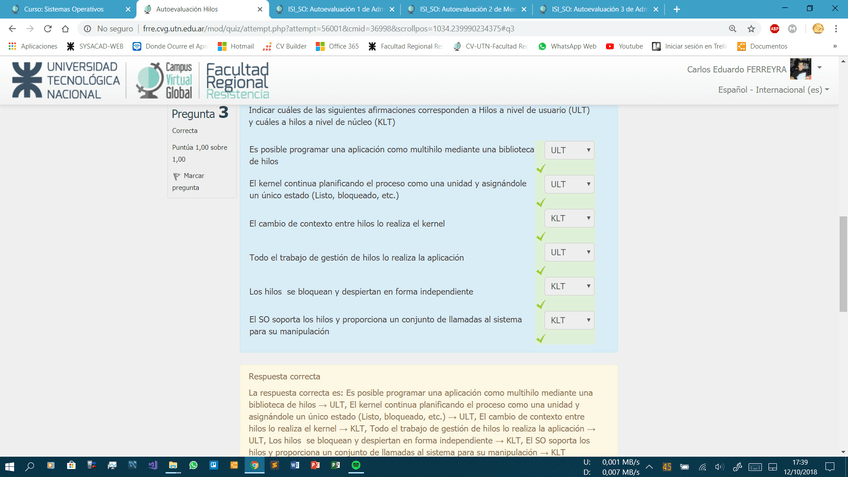This screenshot has height=477, width=848.
Task: Open Trello from the taskbar
Action: (x=214, y=465)
